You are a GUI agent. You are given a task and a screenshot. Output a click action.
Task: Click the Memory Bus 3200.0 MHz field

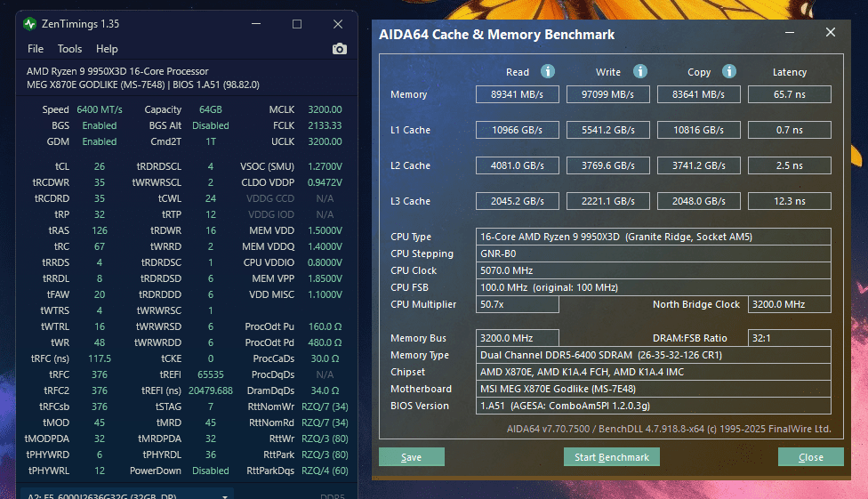[517, 338]
